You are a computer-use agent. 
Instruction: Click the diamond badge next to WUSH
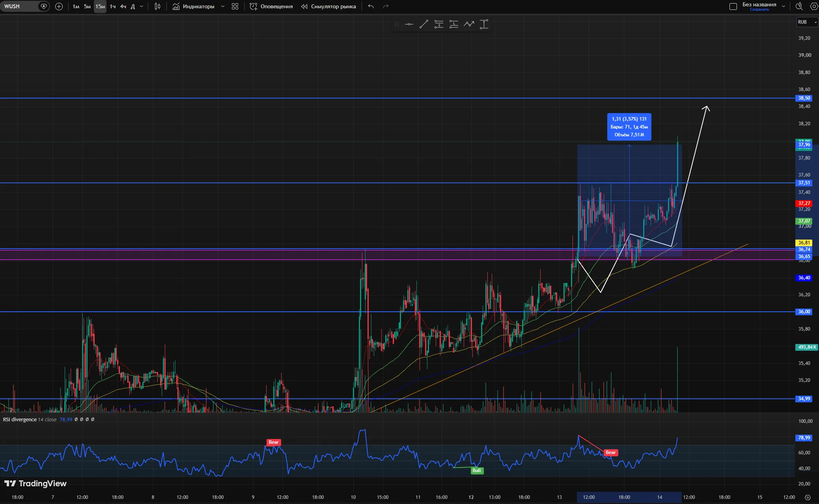[x=44, y=6]
